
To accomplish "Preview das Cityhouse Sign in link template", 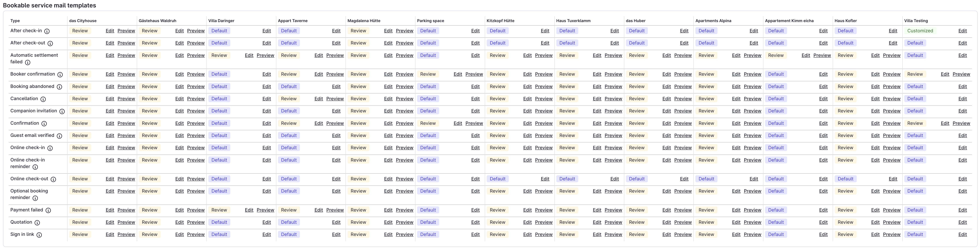I will (x=126, y=234).
